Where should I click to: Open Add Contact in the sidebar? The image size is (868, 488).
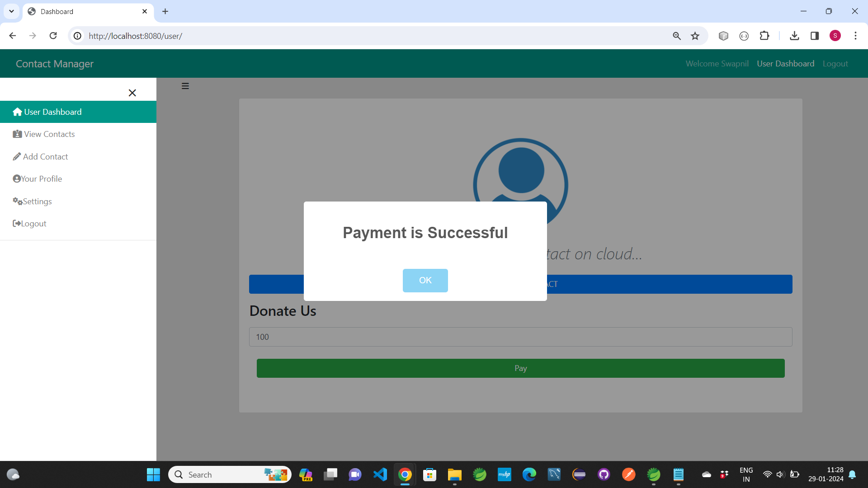[45, 156]
